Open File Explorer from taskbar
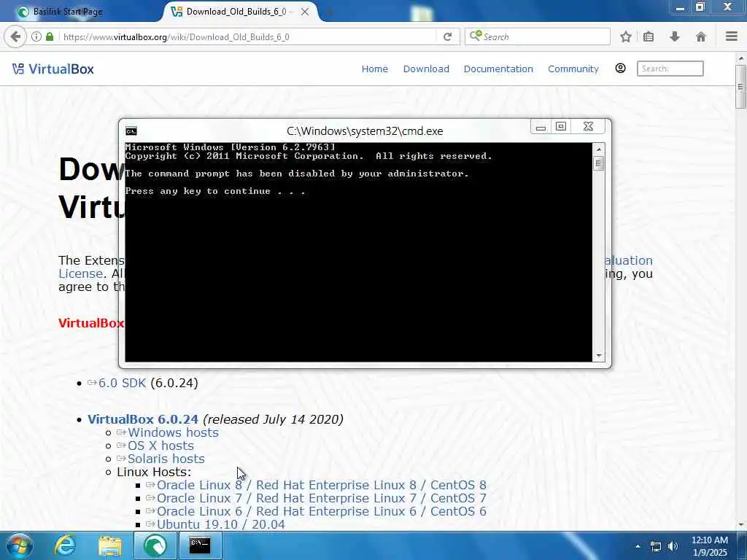Image resolution: width=747 pixels, height=560 pixels. click(x=110, y=545)
